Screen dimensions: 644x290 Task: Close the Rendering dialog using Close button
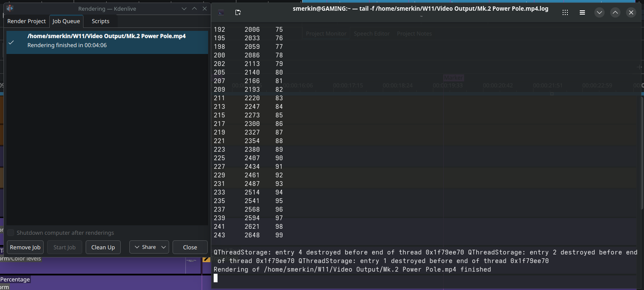click(190, 247)
